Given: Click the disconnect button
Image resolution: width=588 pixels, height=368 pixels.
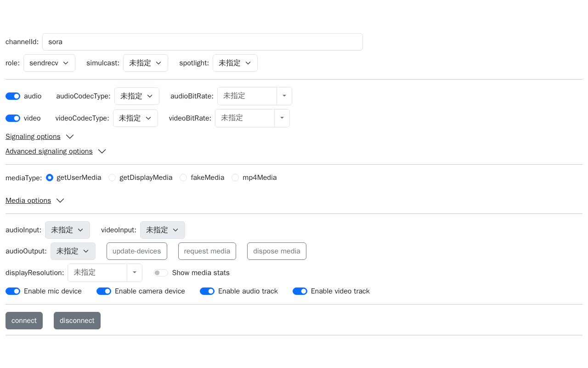Looking at the screenshot, I should [77, 321].
